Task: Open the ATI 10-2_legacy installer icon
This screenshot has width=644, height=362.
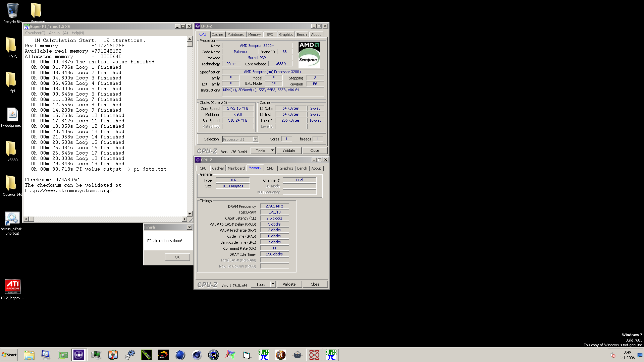Action: click(12, 290)
